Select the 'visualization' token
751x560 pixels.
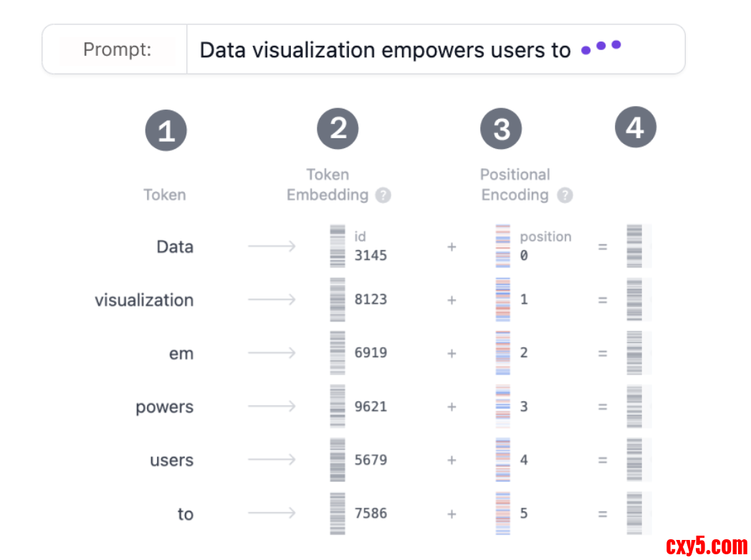[144, 300]
